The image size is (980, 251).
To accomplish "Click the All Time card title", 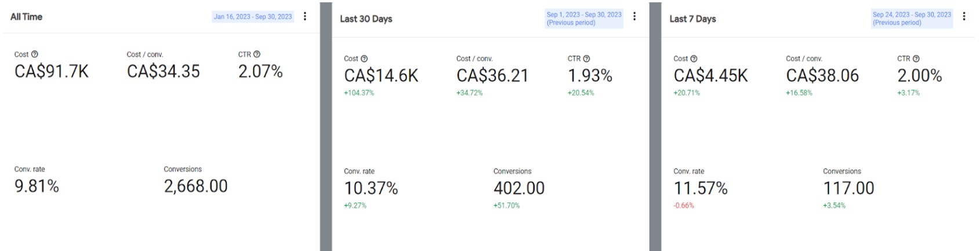I will pos(26,17).
